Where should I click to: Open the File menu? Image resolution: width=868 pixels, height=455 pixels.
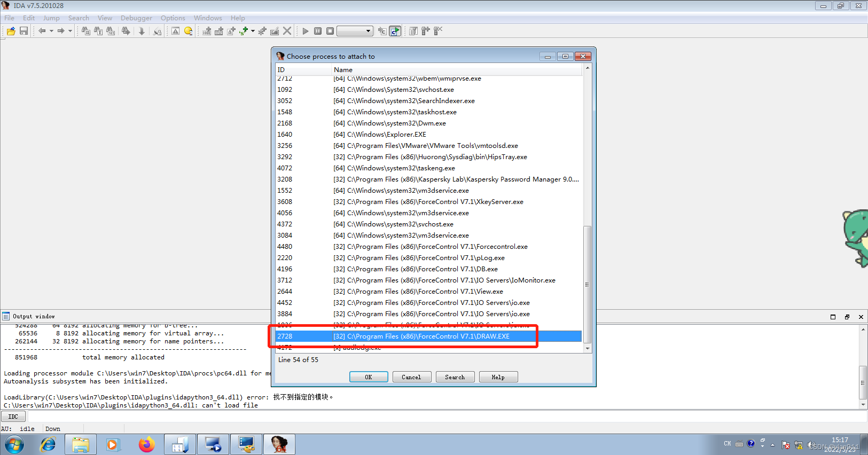click(10, 18)
